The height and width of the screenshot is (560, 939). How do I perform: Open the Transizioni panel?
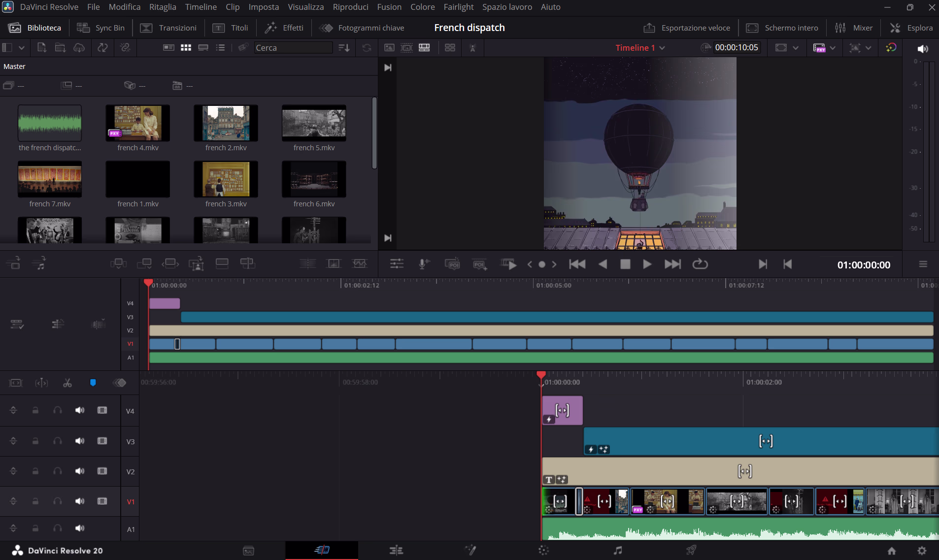(x=168, y=28)
